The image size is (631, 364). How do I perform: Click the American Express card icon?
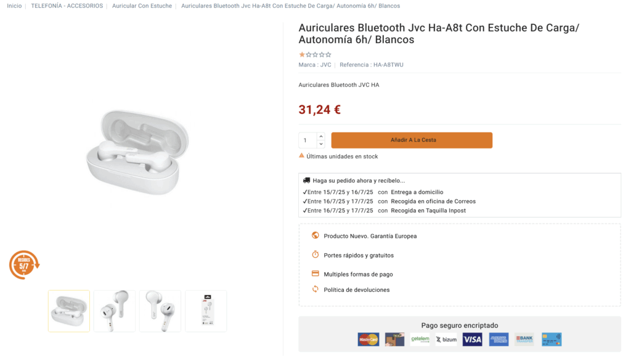point(499,339)
